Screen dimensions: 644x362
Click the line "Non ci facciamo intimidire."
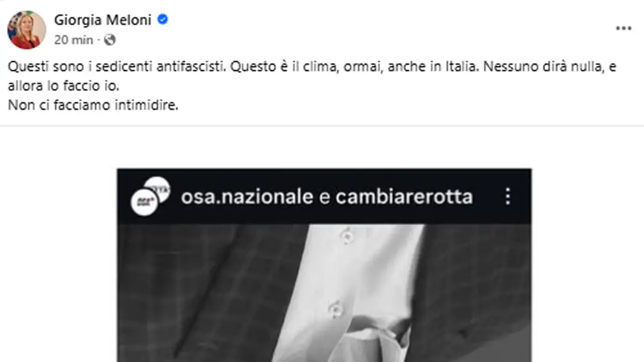pos(93,105)
